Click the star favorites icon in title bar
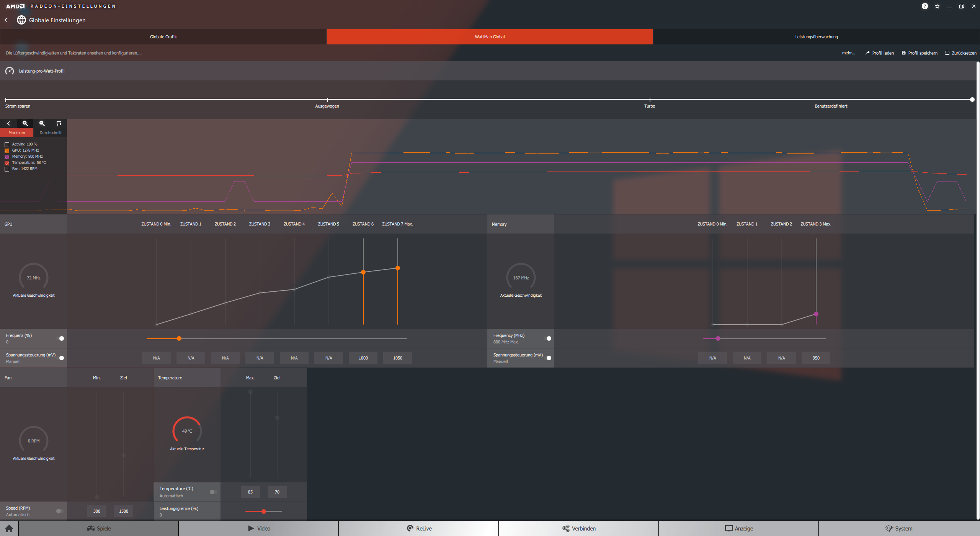 pyautogui.click(x=937, y=6)
